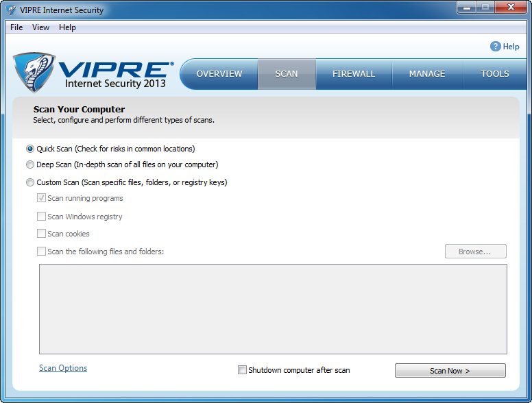Tick the Scan cookies checkbox
The width and height of the screenshot is (532, 403).
[x=41, y=234]
